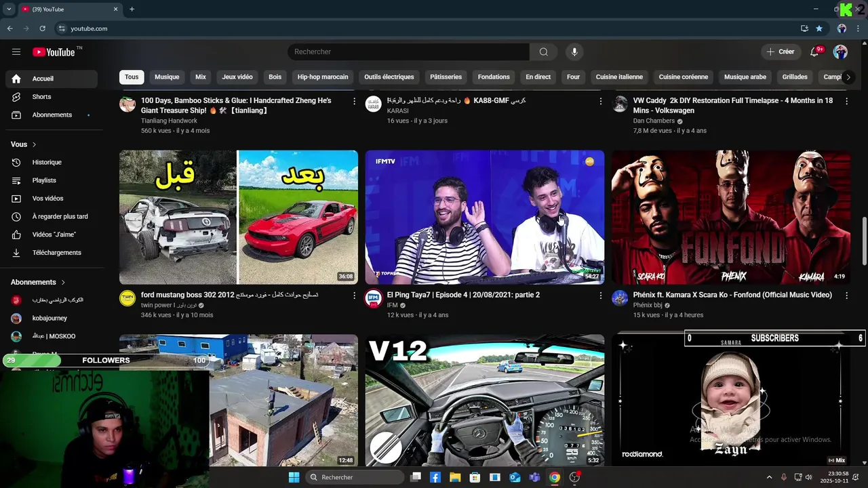Open Phénix ft. Kamara Fonfond title

coord(732,296)
